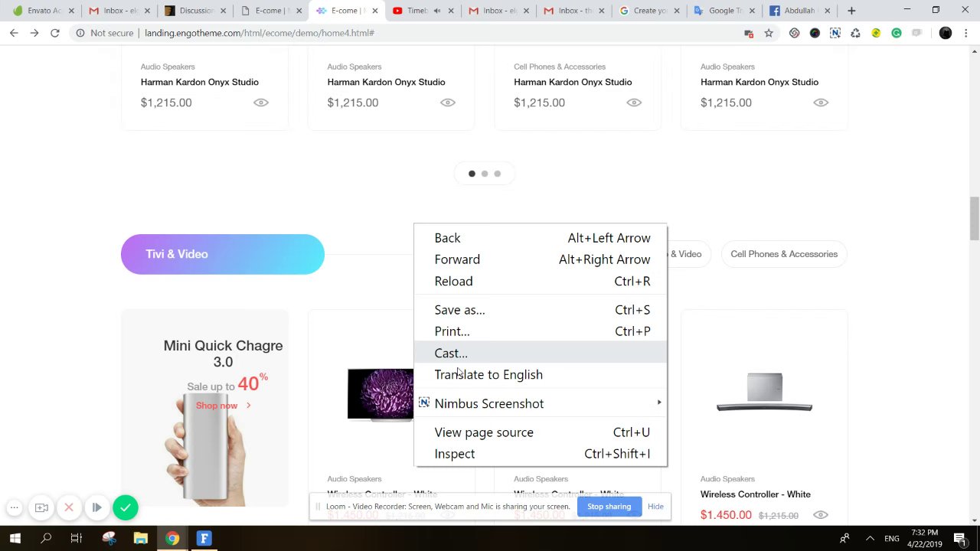Open the Chrome profile avatar
The height and width of the screenshot is (551, 980).
pos(946,33)
